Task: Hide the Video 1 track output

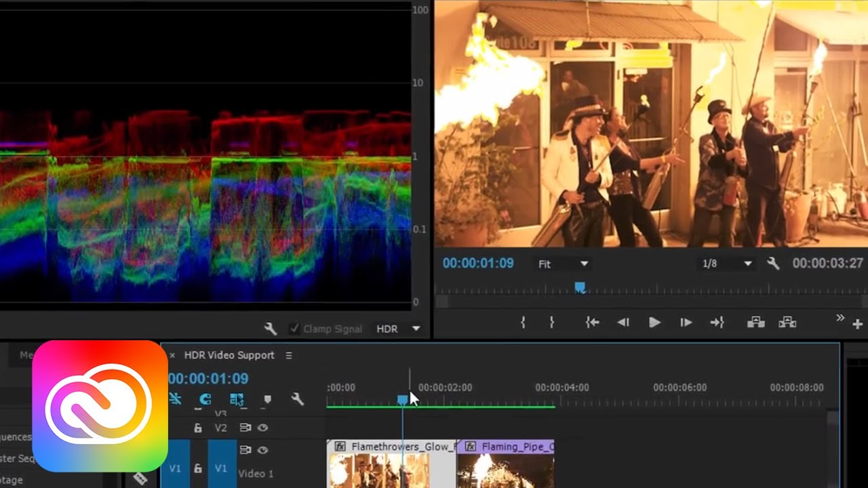Action: click(262, 450)
